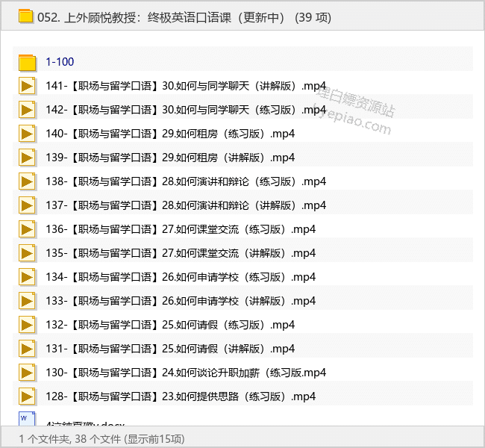The width and height of the screenshot is (485, 448).
Task: Select file name 135- 27.如何课堂交流（讲解版）.mp4
Action: coord(181,253)
